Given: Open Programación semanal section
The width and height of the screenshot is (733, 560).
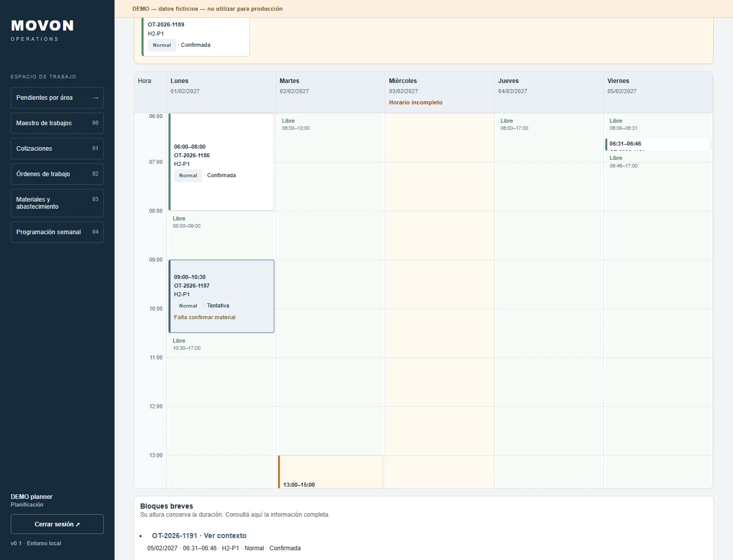Looking at the screenshot, I should 57,232.
